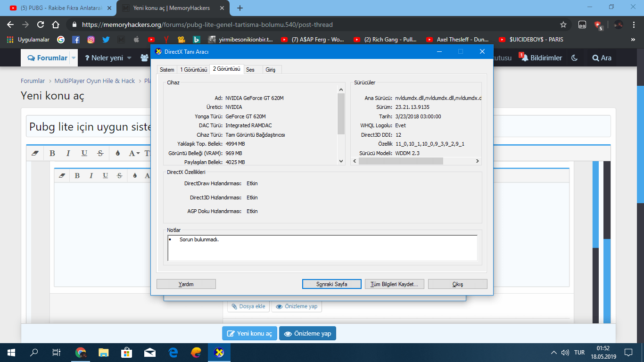Switch to the 1 Görüntüsü tab
This screenshot has width=644, height=362.
(193, 70)
